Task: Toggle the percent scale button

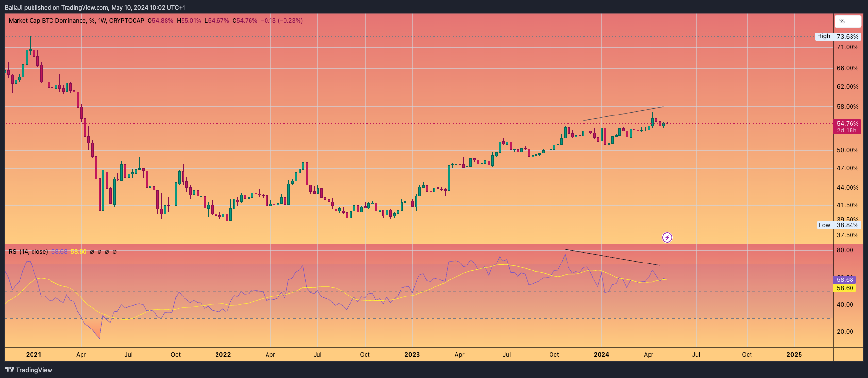Action: click(x=848, y=21)
